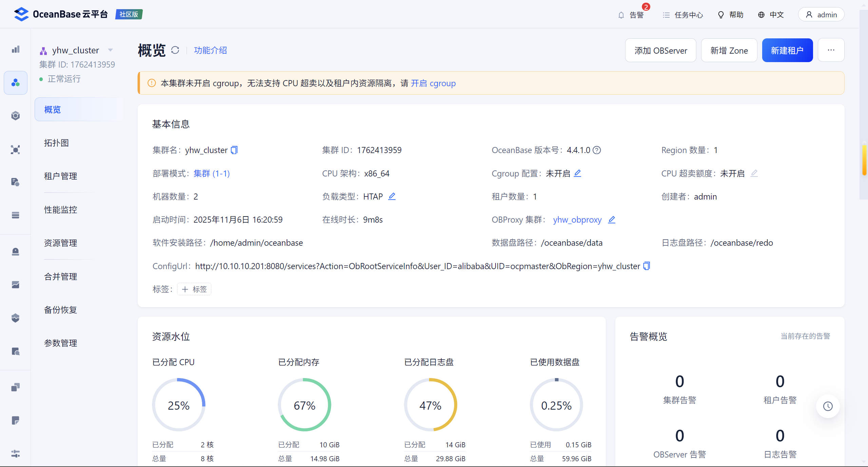Open the more actions ellipsis menu
The image size is (868, 467).
pyautogui.click(x=831, y=50)
